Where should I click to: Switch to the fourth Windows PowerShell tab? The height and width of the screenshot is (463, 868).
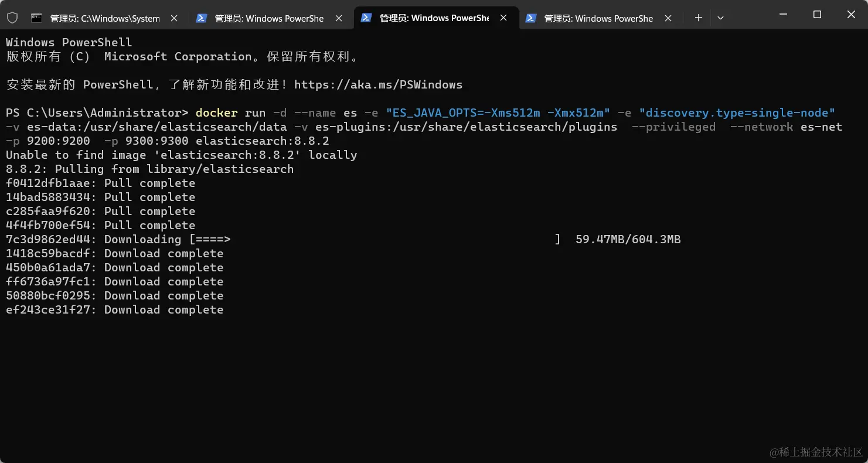(x=598, y=18)
